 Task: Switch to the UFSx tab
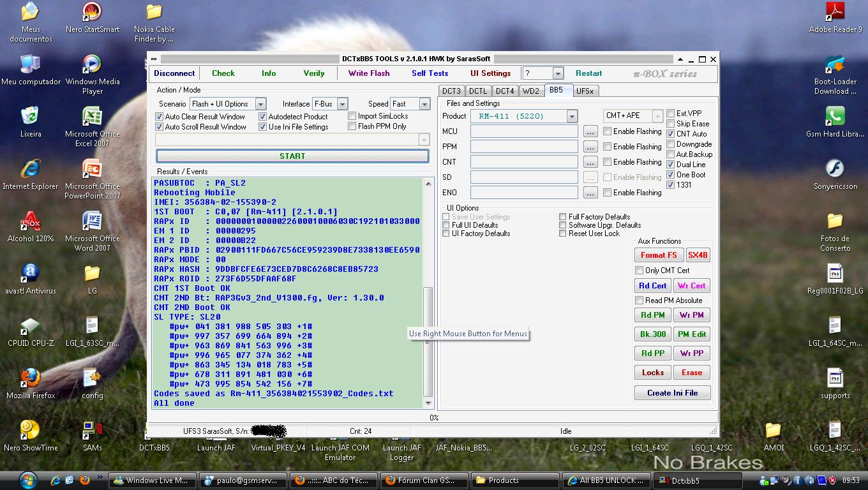(585, 91)
